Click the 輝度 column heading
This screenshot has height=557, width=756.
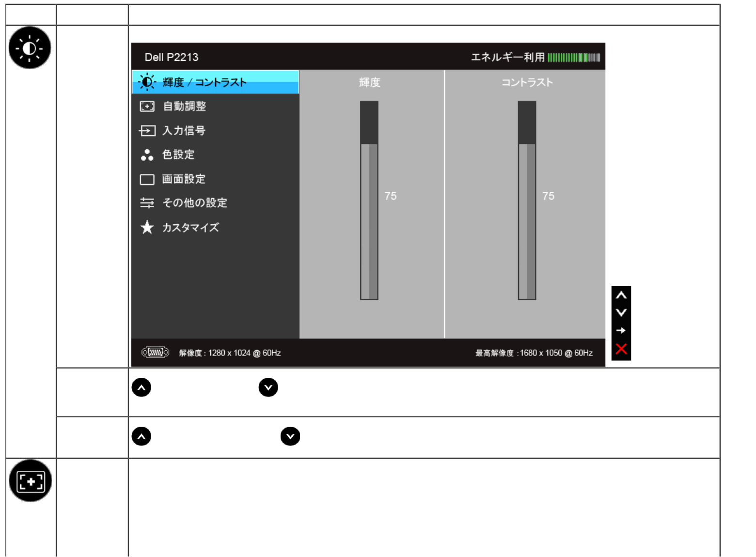coord(370,82)
